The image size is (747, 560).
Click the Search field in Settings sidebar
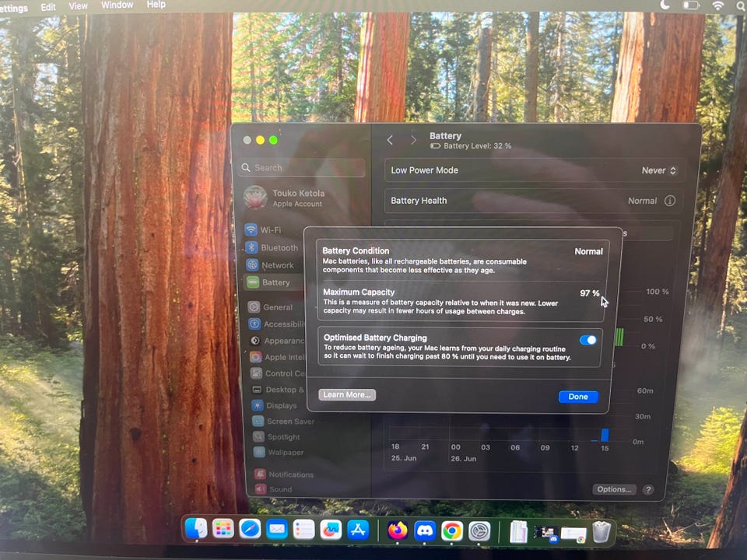(x=303, y=168)
